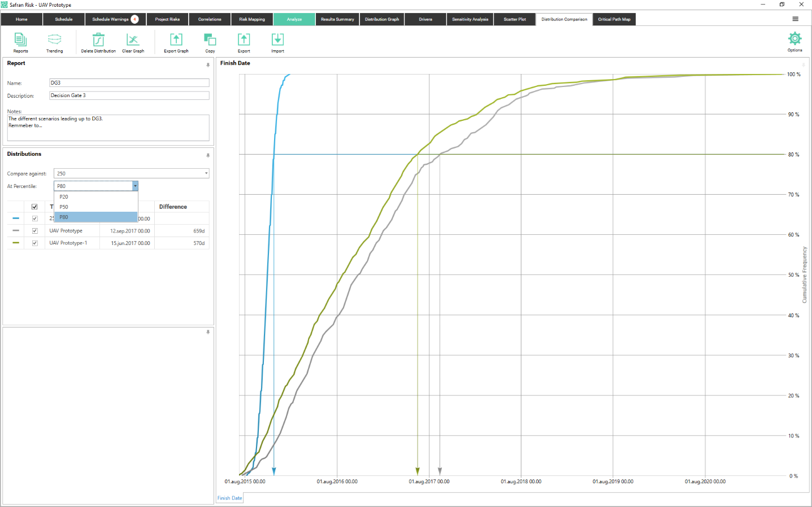Click Delete Distribution icon
The width and height of the screenshot is (812, 507).
click(98, 40)
